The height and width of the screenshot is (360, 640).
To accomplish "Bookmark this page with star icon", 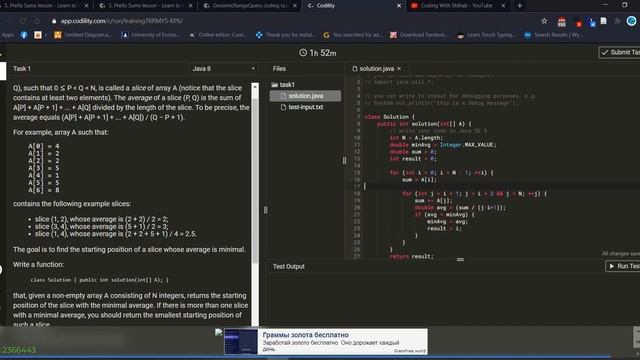I will [544, 21].
